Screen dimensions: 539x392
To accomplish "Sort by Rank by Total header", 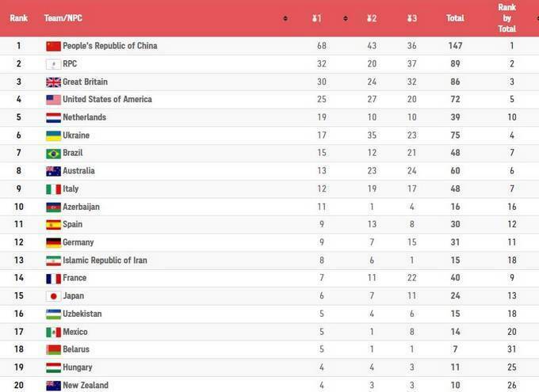I will [x=507, y=17].
